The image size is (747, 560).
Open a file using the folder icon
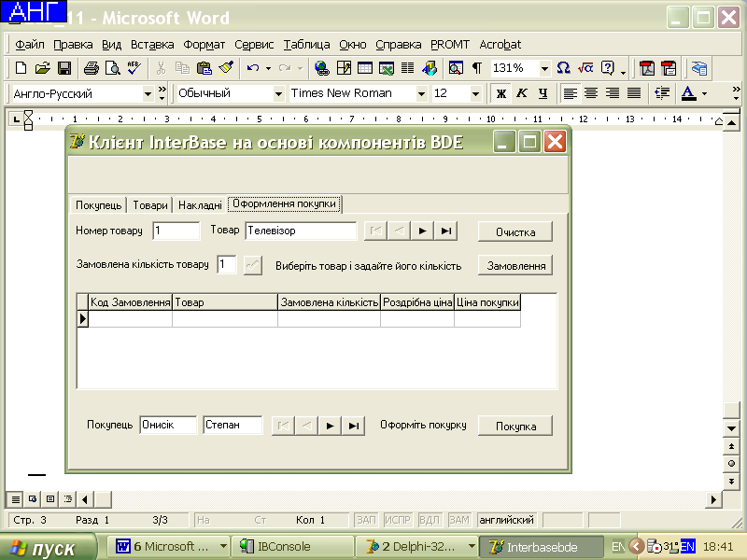(42, 68)
